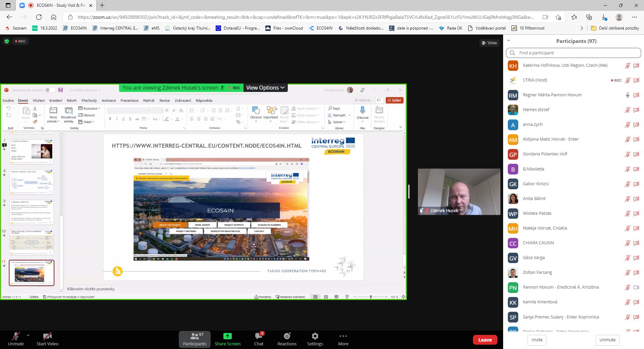Toggle Automatické ukládání autosave switch
Viewport: 644px width, 349px height.
(50, 90)
